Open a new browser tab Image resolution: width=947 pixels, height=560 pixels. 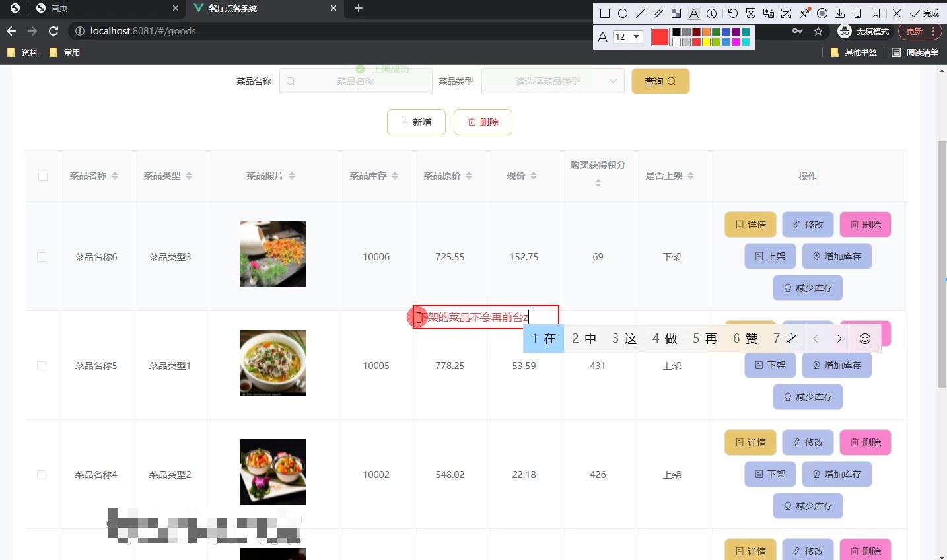click(359, 8)
